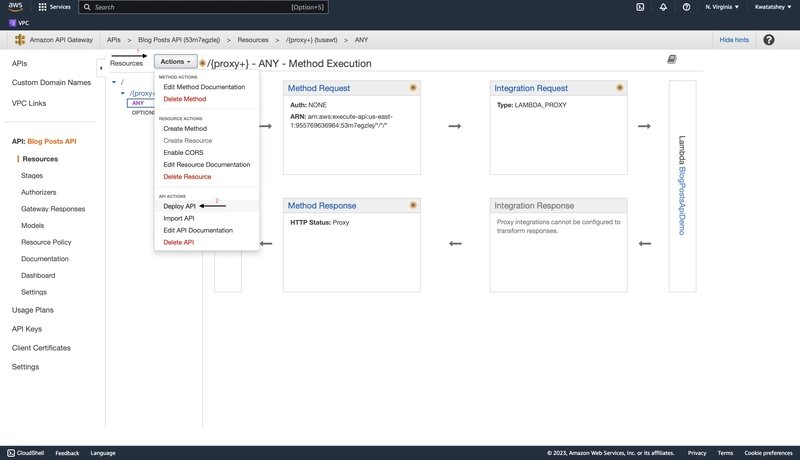
Task: Collapse the /{proxy+} tree node
Action: point(122,93)
